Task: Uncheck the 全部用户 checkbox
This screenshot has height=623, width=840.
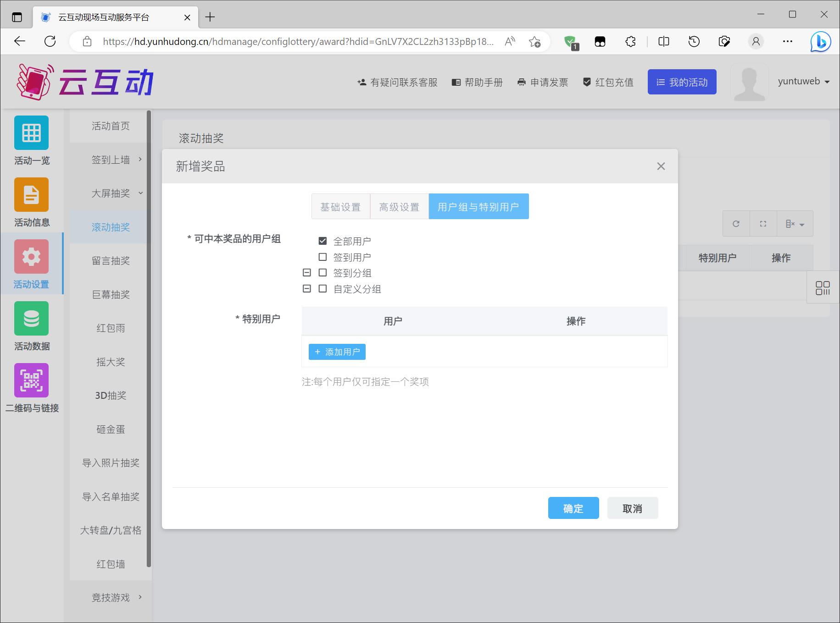Action: (323, 241)
